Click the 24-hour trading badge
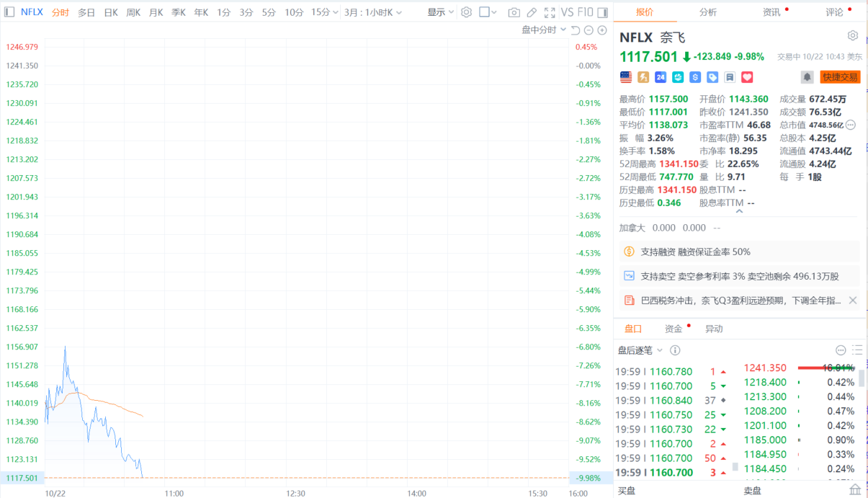 (661, 77)
